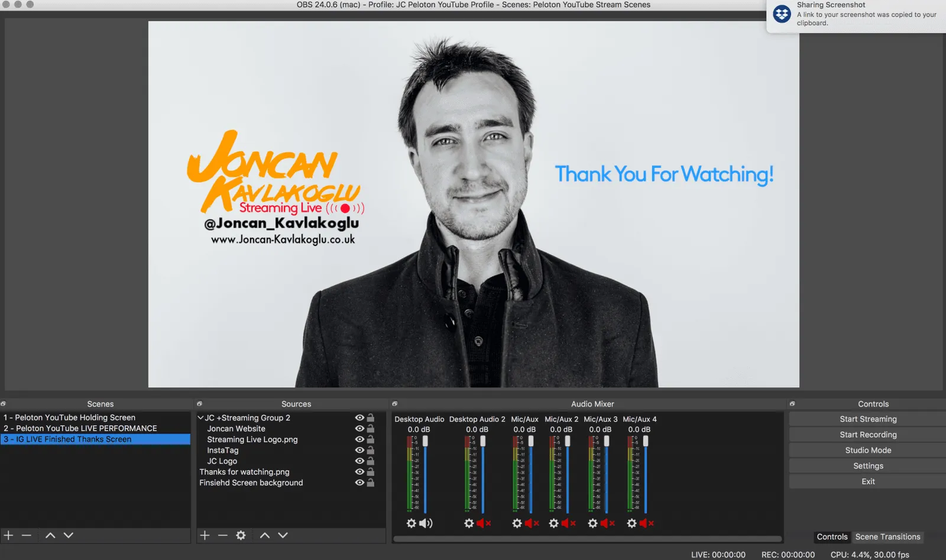Enable Studio Mode

tap(867, 451)
